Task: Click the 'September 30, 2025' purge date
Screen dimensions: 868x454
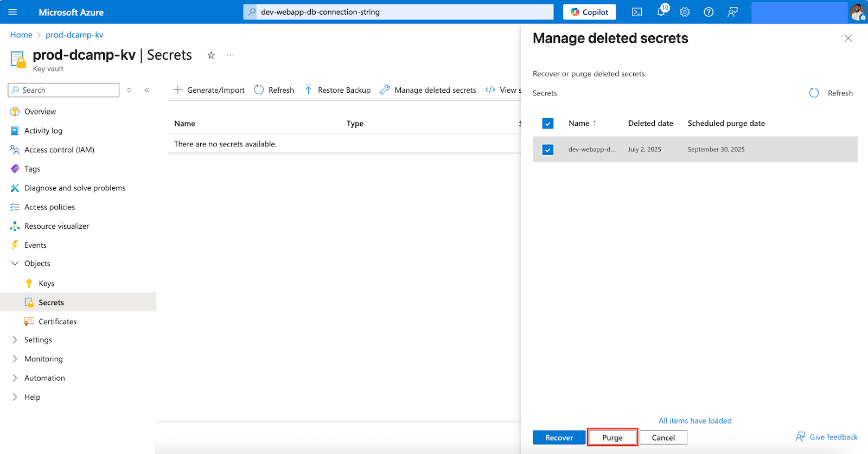Action: (x=716, y=150)
